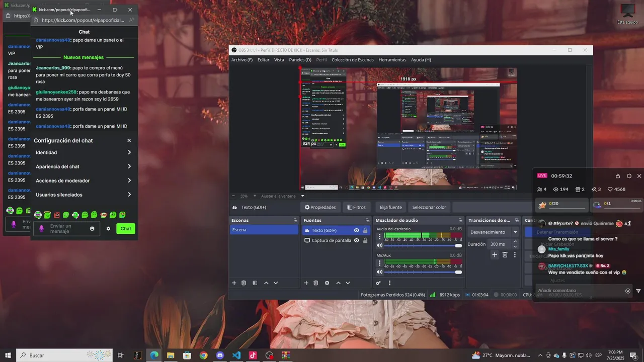Open Archivo menu in OBS
The image size is (644, 362).
click(x=242, y=60)
